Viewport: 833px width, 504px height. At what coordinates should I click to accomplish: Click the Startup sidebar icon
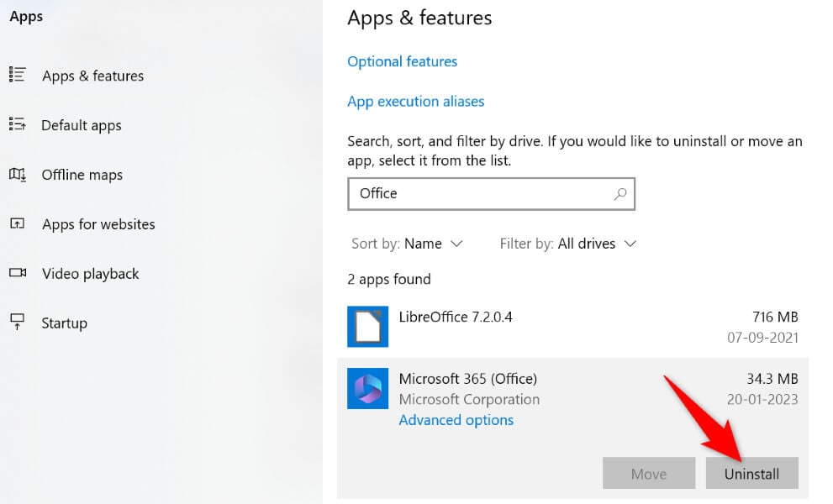pos(17,322)
